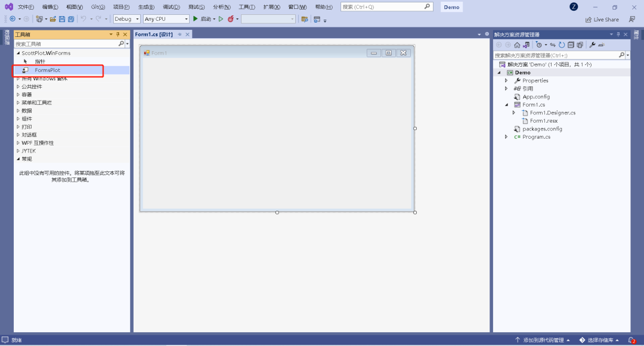644x346 pixels.
Task: Toggle auto-hide pin on Solution Explorer panel
Action: click(618, 35)
